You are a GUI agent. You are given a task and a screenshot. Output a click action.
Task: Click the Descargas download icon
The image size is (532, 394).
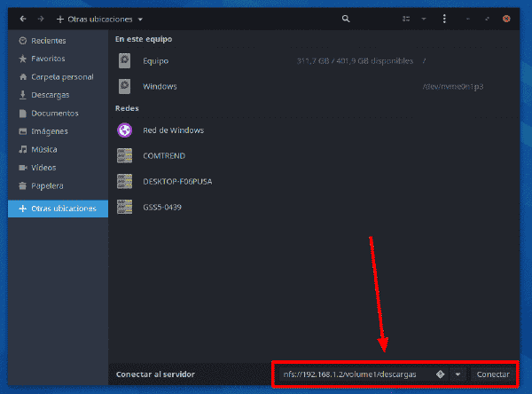click(x=23, y=95)
